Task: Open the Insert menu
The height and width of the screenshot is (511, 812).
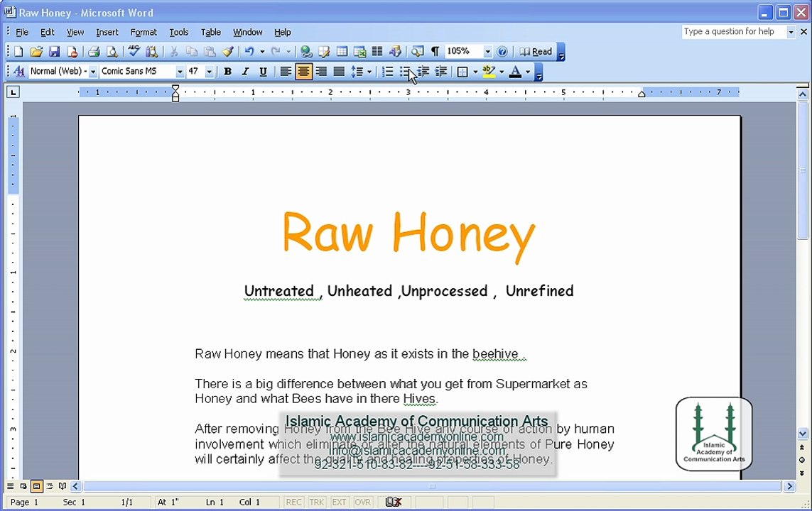Action: [x=107, y=32]
